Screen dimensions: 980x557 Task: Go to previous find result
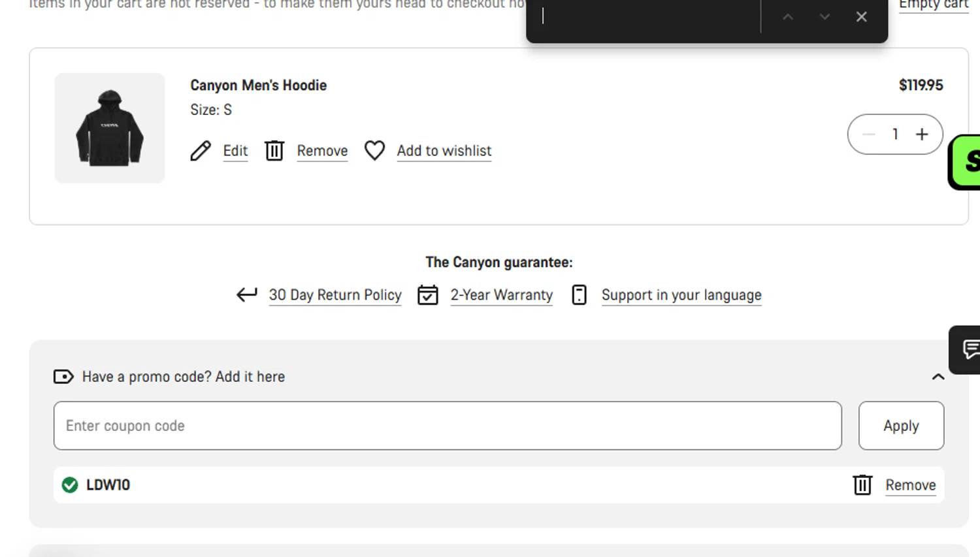point(788,17)
